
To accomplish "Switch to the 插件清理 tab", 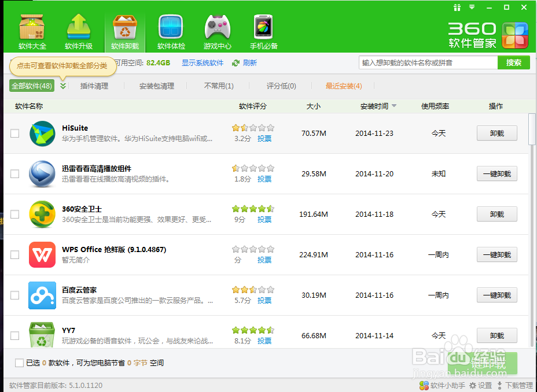I will (x=95, y=86).
